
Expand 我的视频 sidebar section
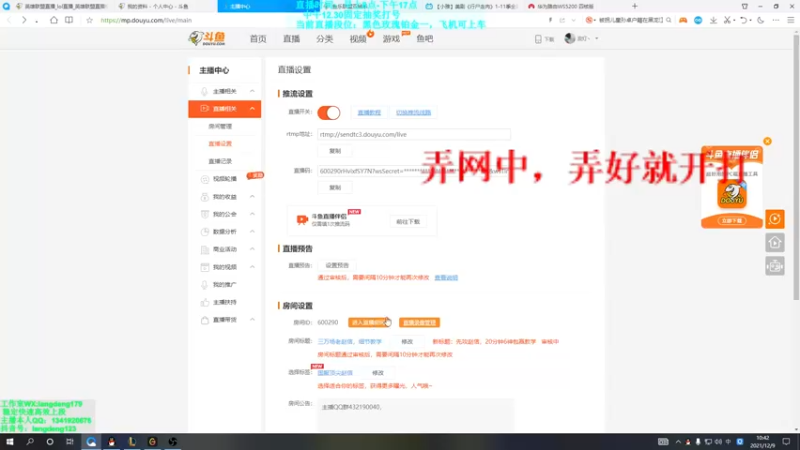pyautogui.click(x=252, y=267)
